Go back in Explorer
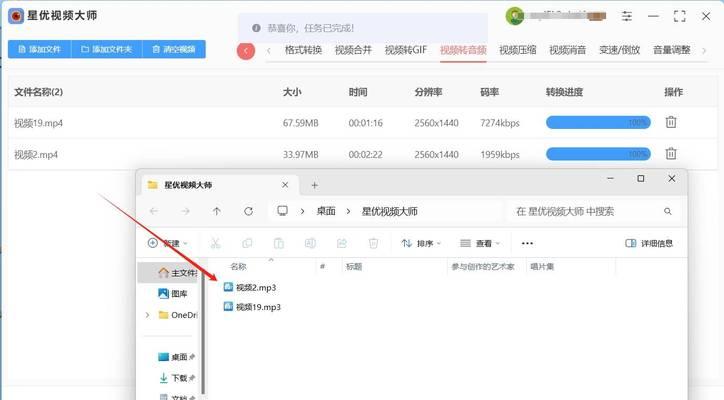Viewport: 724px width, 400px height. 154,211
